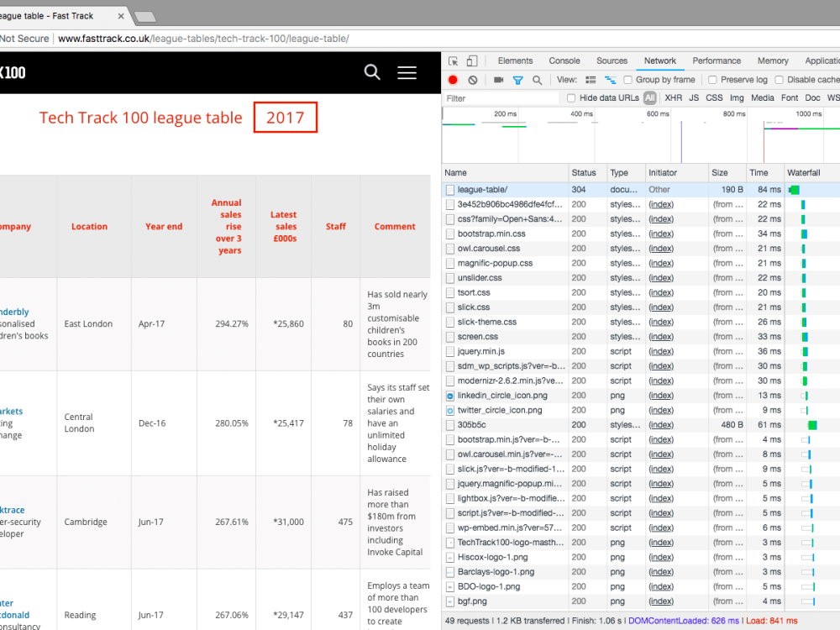
Task: Toggle the overview waterfall view icon
Action: (610, 80)
